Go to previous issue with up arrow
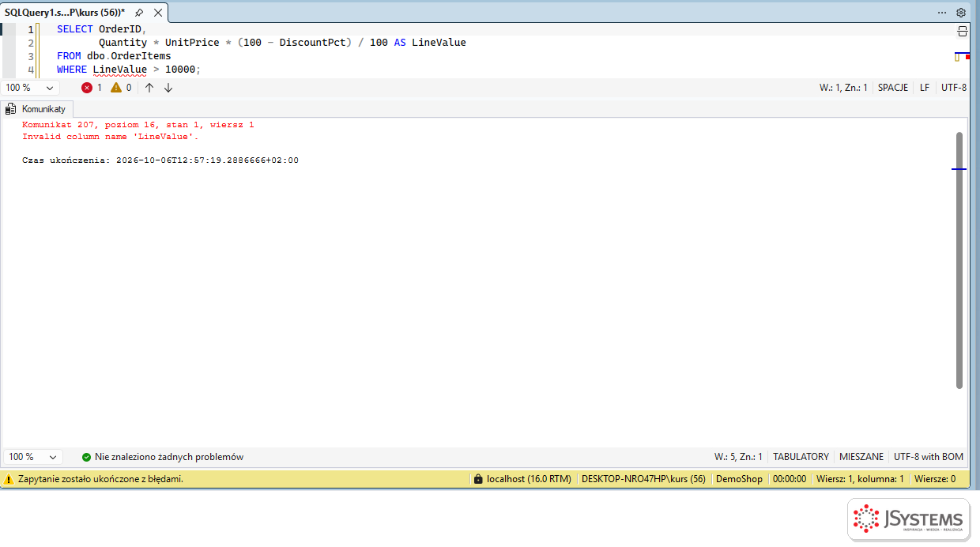 (149, 88)
